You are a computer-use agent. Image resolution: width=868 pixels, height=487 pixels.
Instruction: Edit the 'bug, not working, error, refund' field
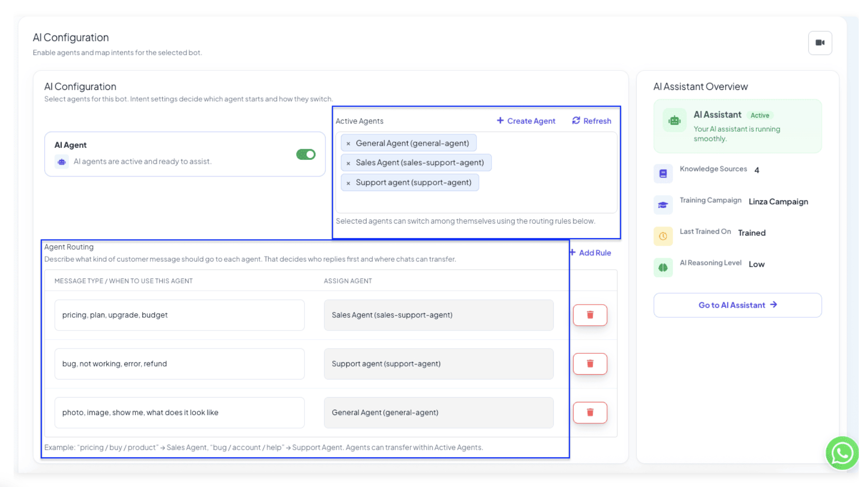179,364
